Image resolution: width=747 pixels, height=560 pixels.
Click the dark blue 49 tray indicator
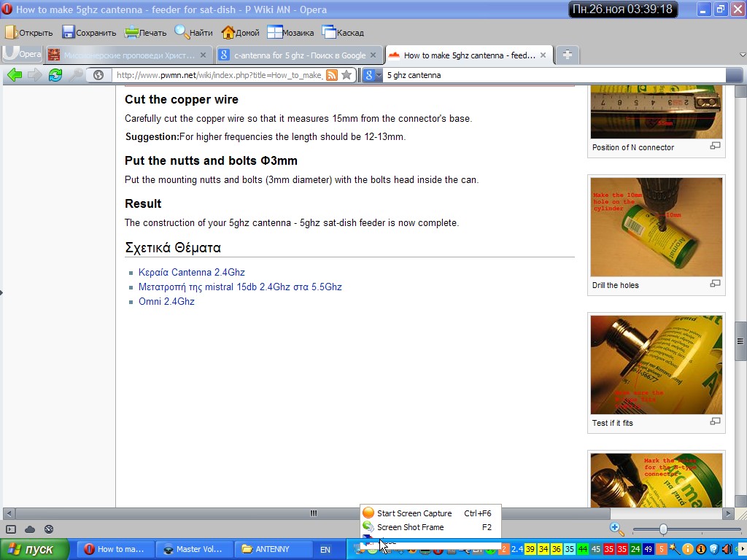pos(648,550)
